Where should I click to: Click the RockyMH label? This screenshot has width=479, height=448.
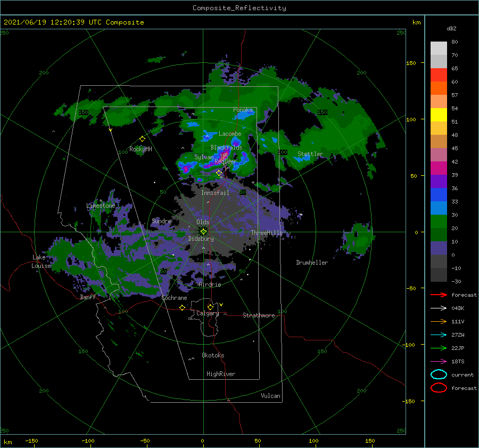(x=141, y=149)
